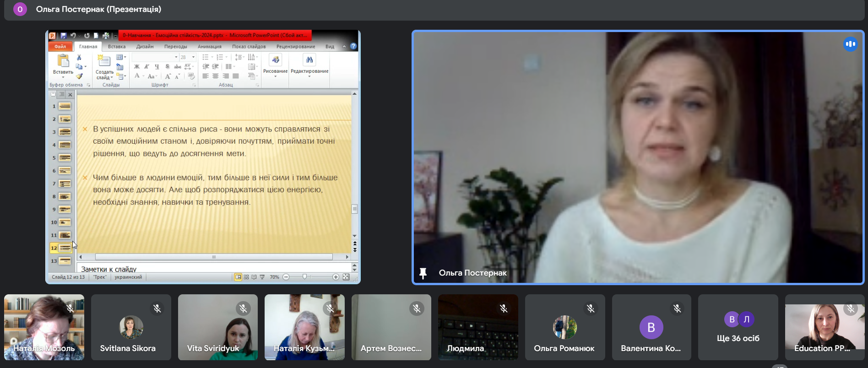868x368 pixels.
Task: Click the slide sorter view icon
Action: click(x=246, y=277)
